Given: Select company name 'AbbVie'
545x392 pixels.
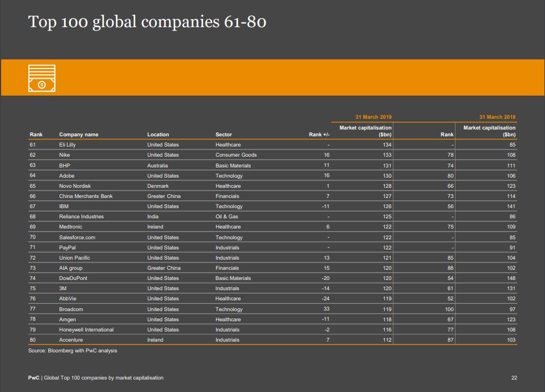Looking at the screenshot, I should pyautogui.click(x=67, y=299).
